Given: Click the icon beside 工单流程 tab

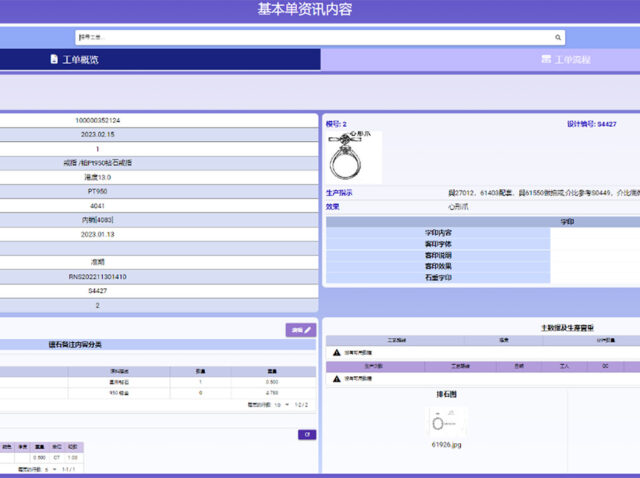Looking at the screenshot, I should (546, 60).
